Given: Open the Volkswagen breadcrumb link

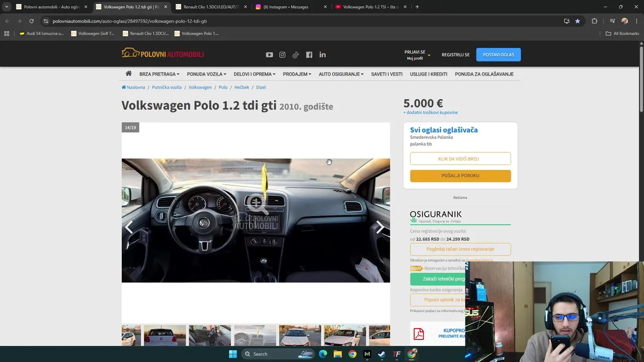Looking at the screenshot, I should 200,87.
